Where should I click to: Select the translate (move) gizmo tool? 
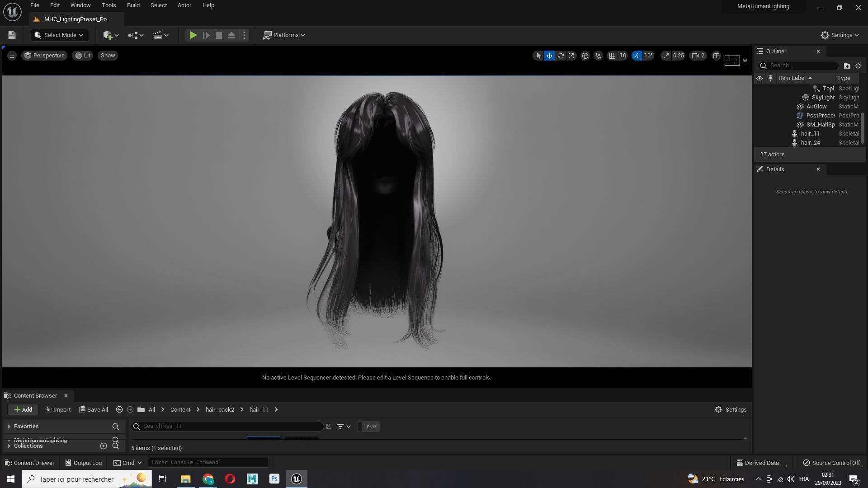(x=549, y=56)
